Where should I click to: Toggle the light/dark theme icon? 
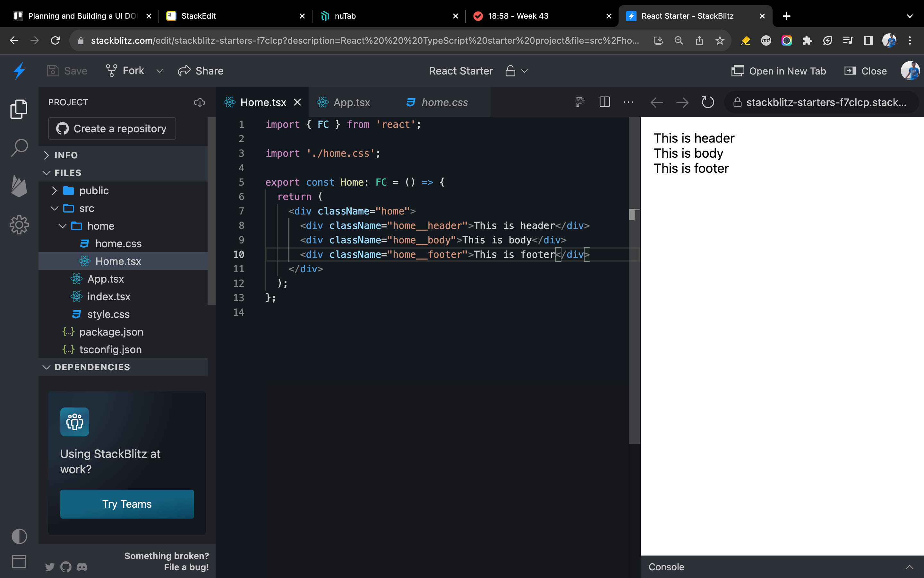click(19, 536)
